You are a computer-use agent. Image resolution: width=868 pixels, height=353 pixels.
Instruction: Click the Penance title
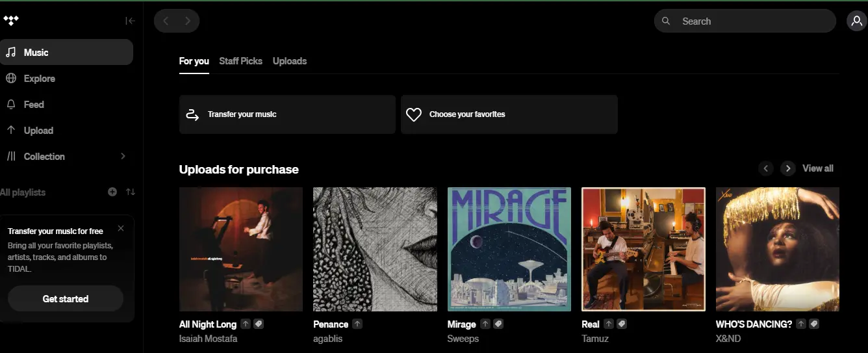(x=331, y=324)
